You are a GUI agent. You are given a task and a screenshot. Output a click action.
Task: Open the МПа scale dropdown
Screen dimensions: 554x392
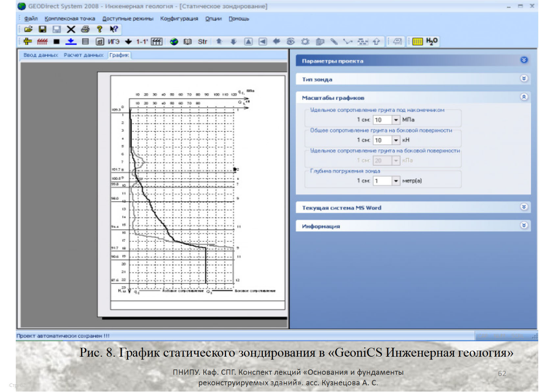[396, 120]
